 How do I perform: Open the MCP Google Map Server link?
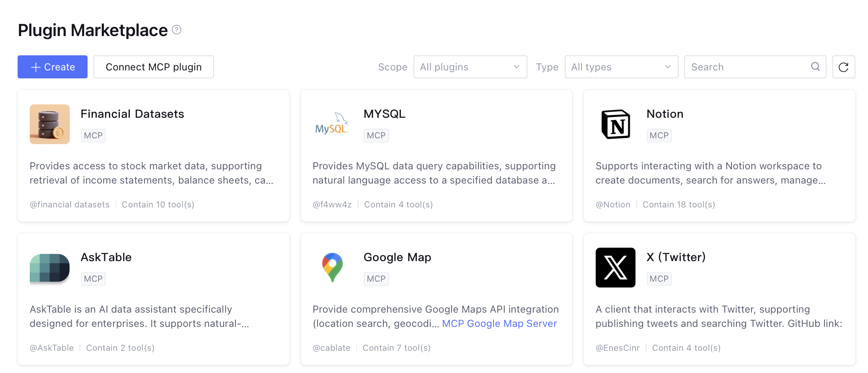click(499, 324)
